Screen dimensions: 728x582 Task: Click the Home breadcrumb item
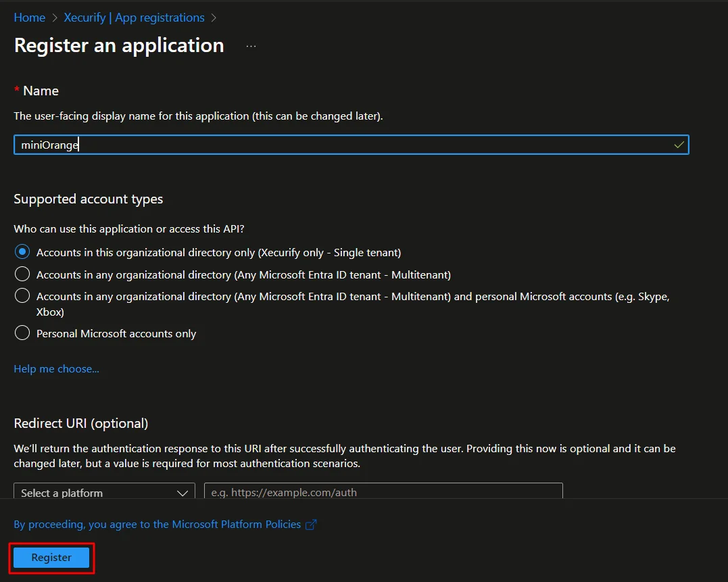tap(29, 17)
